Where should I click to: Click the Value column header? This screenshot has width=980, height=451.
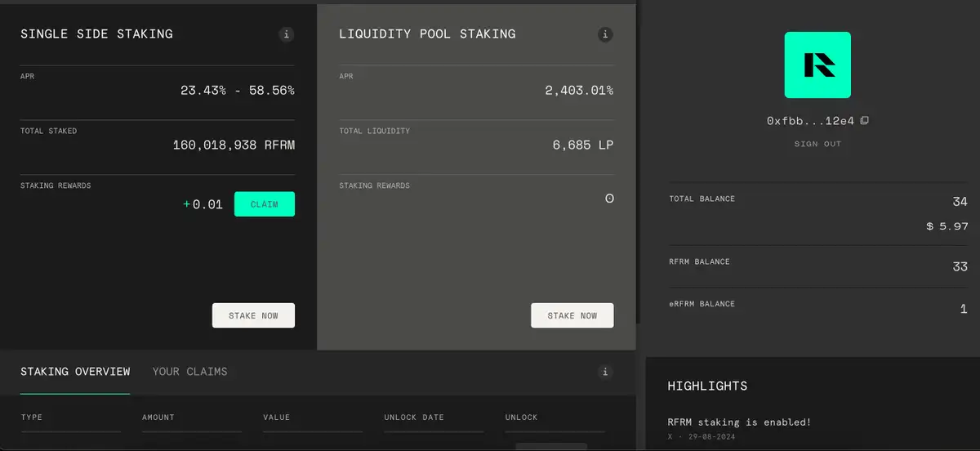point(277,418)
